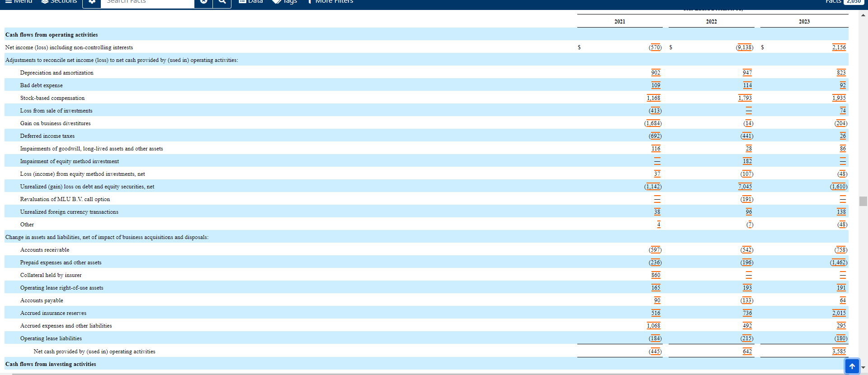
Task: Select 2021 accrued expenses and other liabilities 1,068
Action: pos(653,326)
